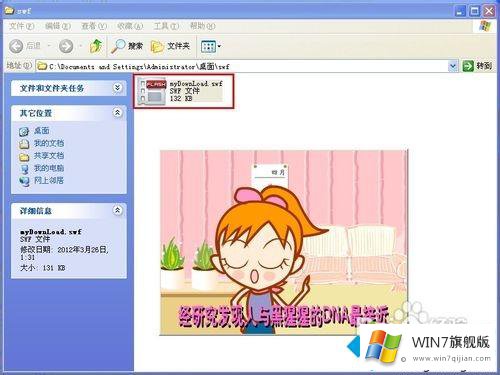Click the 其它位置 panel header
The width and height of the screenshot is (500, 375).
point(69,113)
